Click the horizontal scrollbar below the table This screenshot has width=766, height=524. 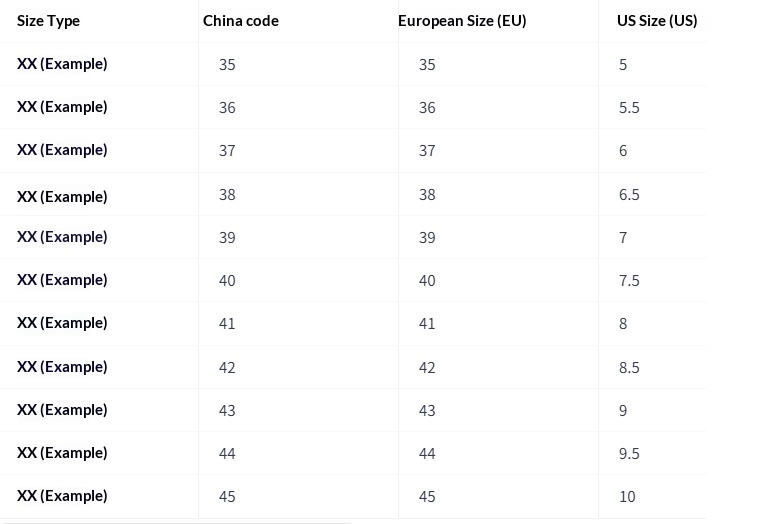click(176, 521)
